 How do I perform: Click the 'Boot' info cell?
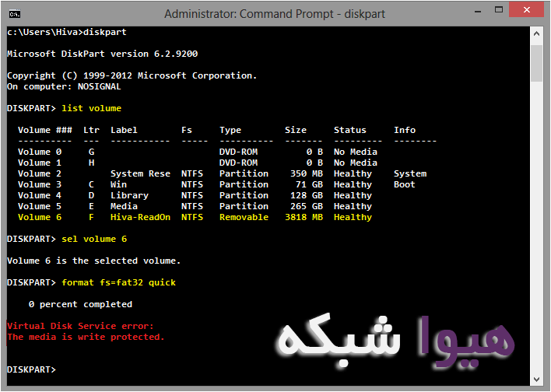point(404,184)
